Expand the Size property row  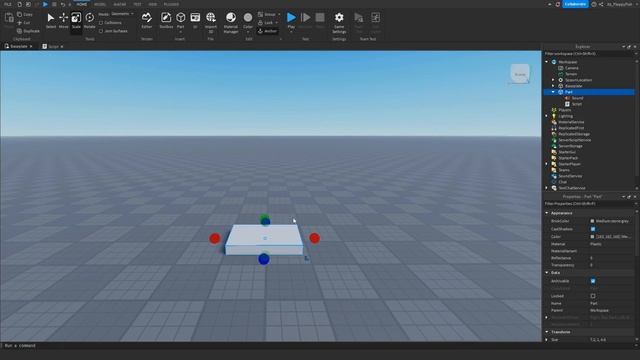point(547,340)
